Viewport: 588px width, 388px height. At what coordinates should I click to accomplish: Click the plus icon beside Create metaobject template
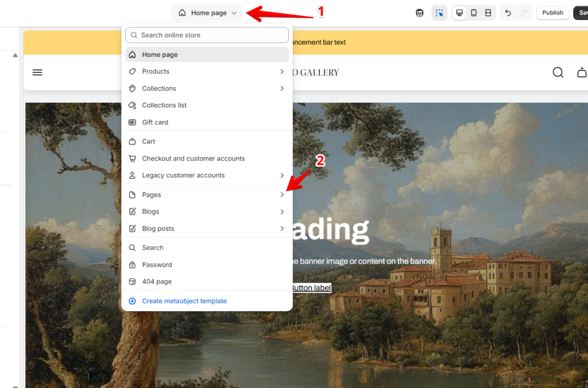[x=133, y=301]
